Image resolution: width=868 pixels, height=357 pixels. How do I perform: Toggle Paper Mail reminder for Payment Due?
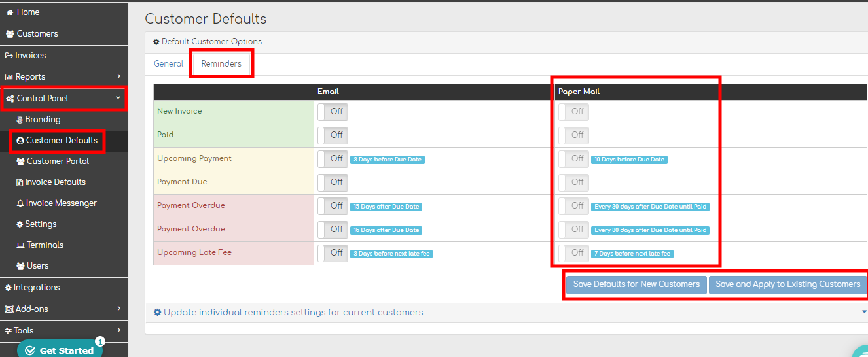click(x=573, y=182)
